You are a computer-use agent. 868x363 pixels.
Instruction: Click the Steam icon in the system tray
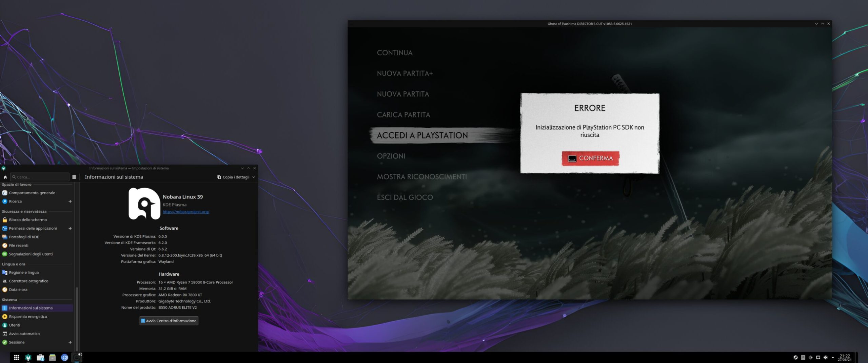point(795,358)
